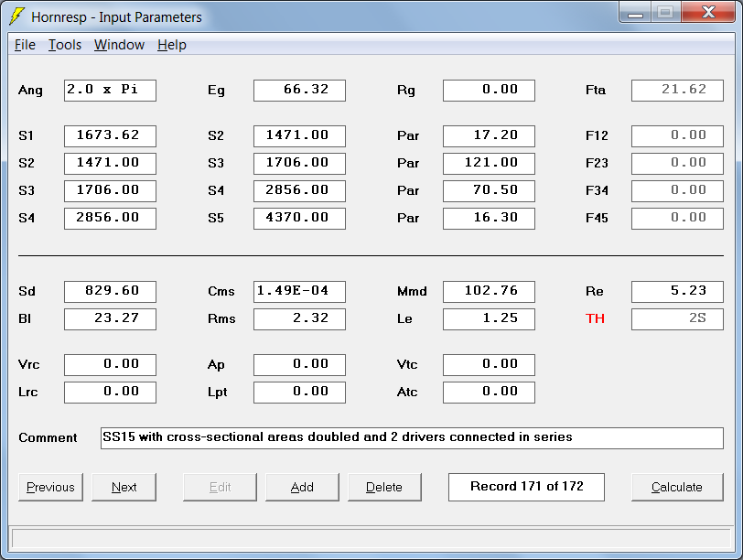Click the F45 value field

point(678,219)
